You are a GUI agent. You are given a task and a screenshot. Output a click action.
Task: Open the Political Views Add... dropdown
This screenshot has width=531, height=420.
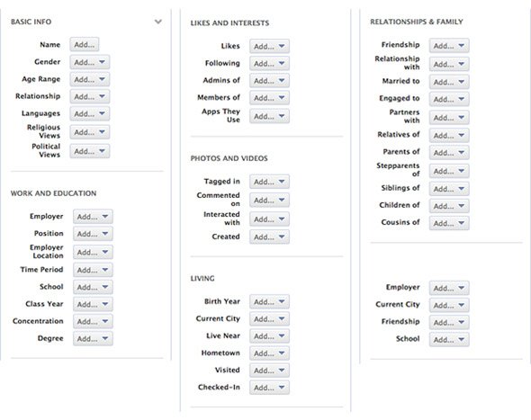pos(90,150)
